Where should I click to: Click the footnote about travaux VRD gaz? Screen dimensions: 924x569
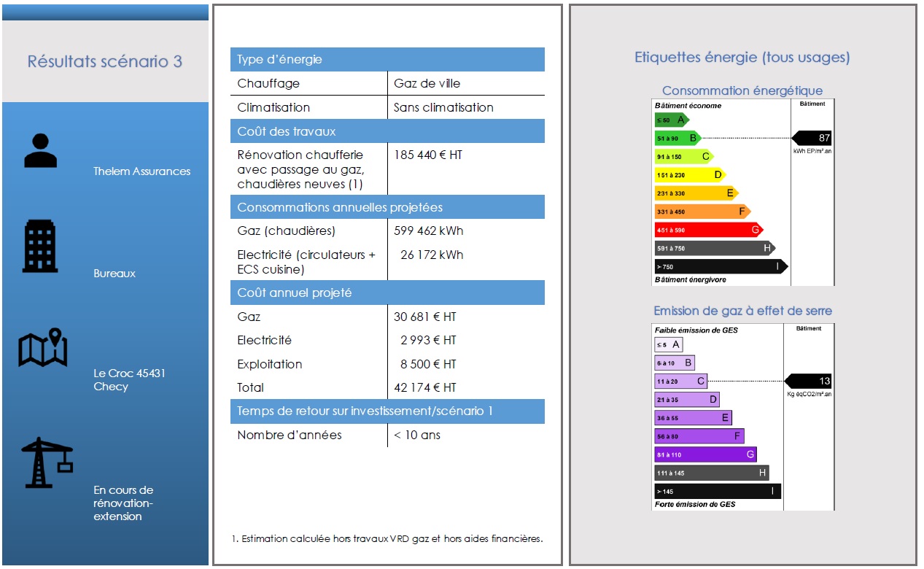click(387, 539)
